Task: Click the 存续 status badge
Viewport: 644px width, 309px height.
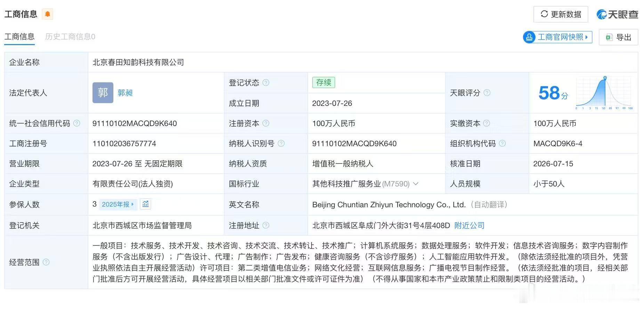Action: (324, 82)
